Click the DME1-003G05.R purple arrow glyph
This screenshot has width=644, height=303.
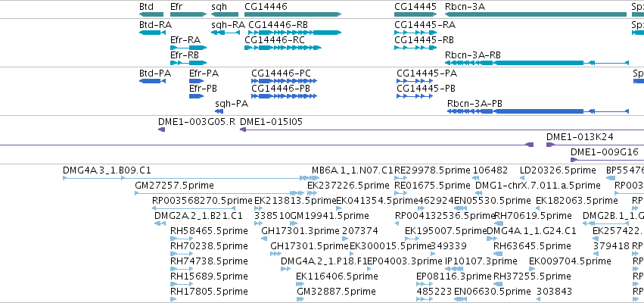162,130
